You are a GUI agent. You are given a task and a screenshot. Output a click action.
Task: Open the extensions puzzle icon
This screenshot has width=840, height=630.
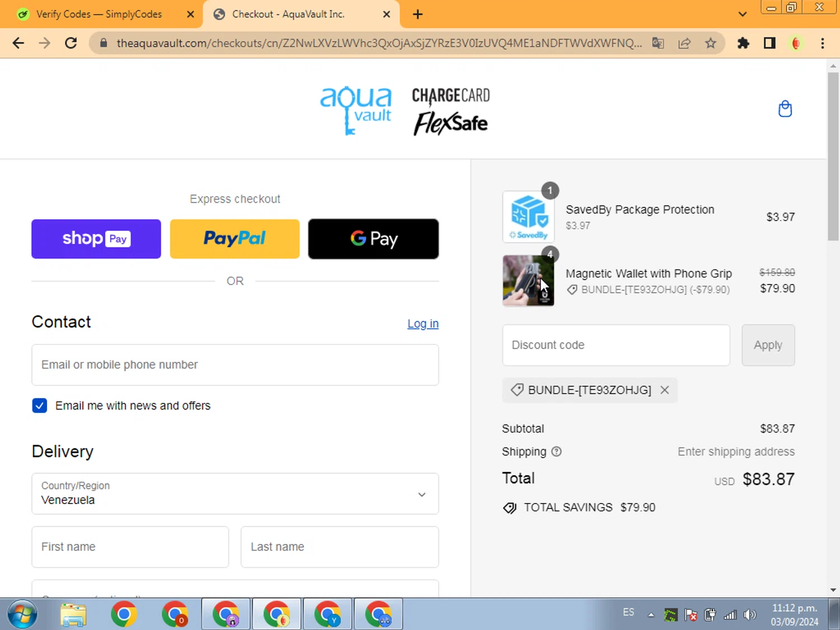click(743, 43)
